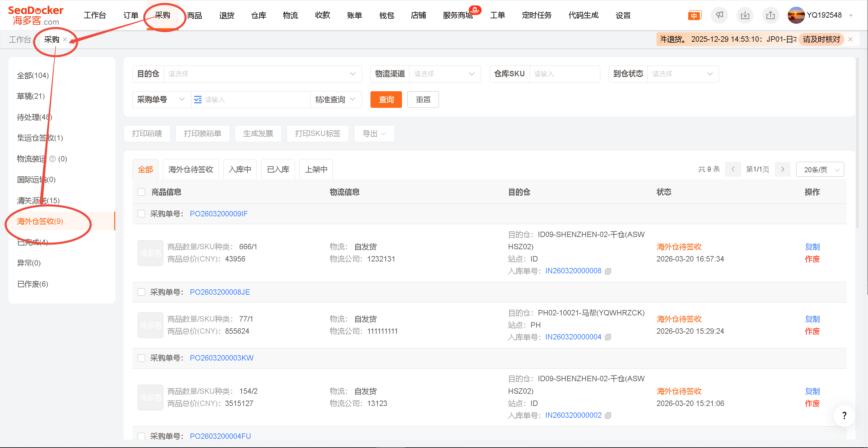Check the checkbox for order PO2603200009IF

(x=141, y=214)
